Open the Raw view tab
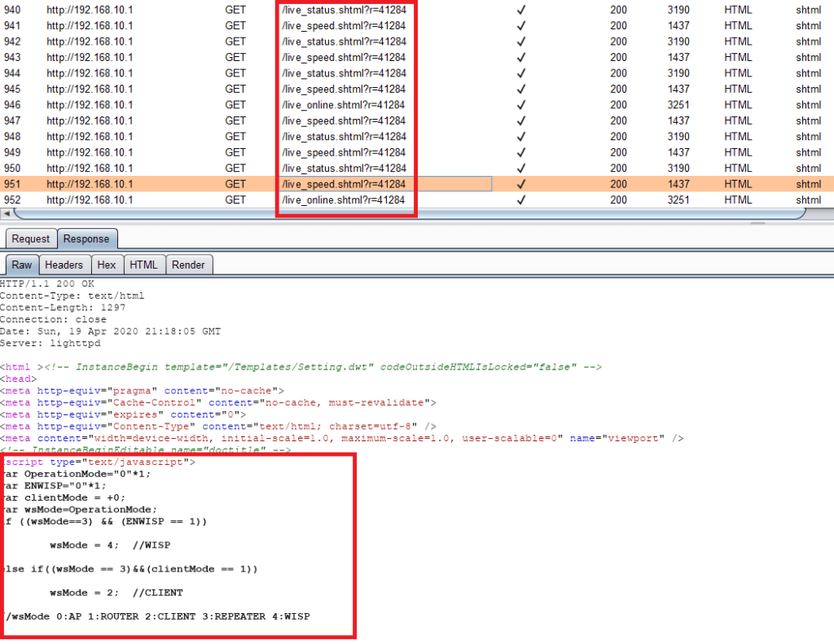Image resolution: width=834 pixels, height=644 pixels. pos(22,265)
